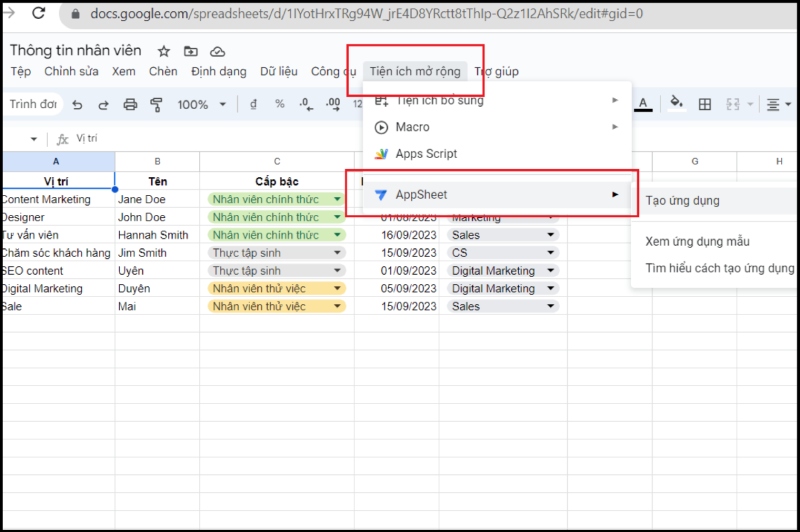
Task: Select the SEO content cell
Action: [x=57, y=270]
